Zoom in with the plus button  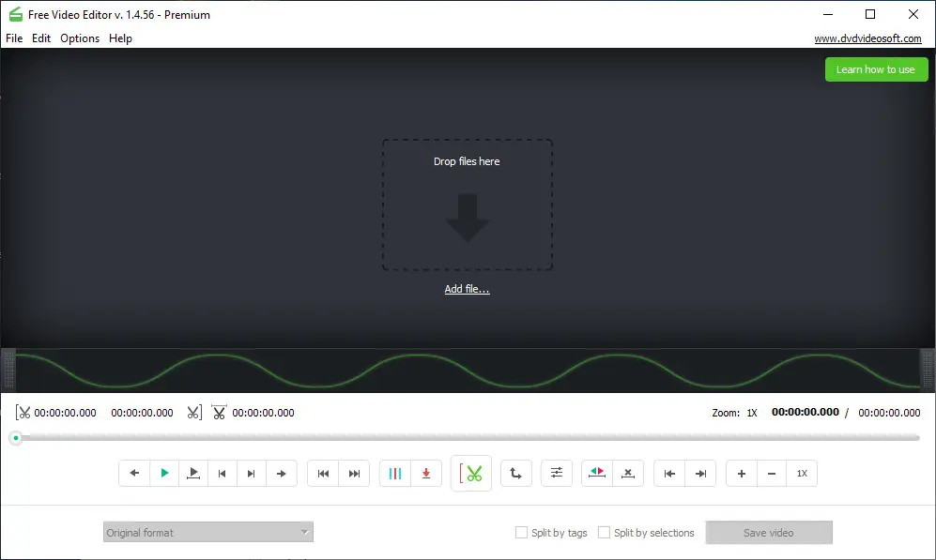742,474
